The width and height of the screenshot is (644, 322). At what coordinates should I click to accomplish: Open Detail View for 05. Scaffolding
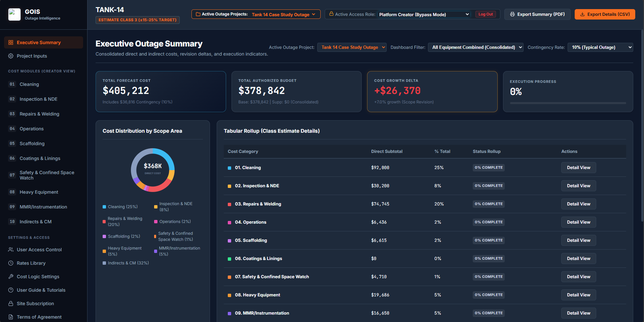click(578, 240)
